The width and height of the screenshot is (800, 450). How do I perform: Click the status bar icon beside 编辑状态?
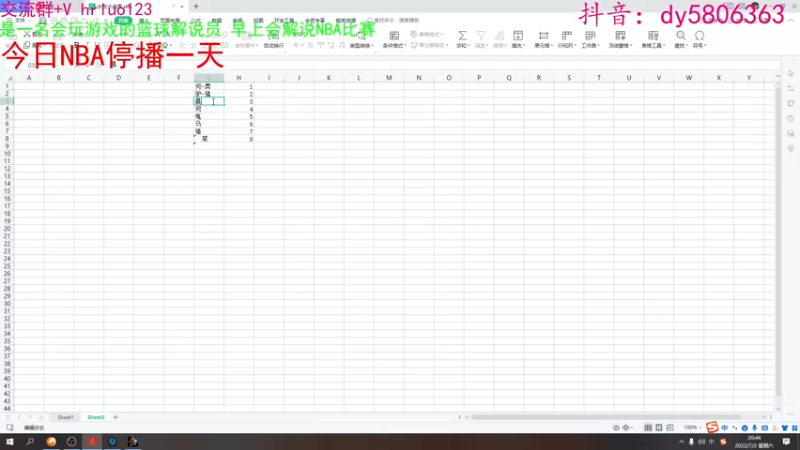[10, 428]
